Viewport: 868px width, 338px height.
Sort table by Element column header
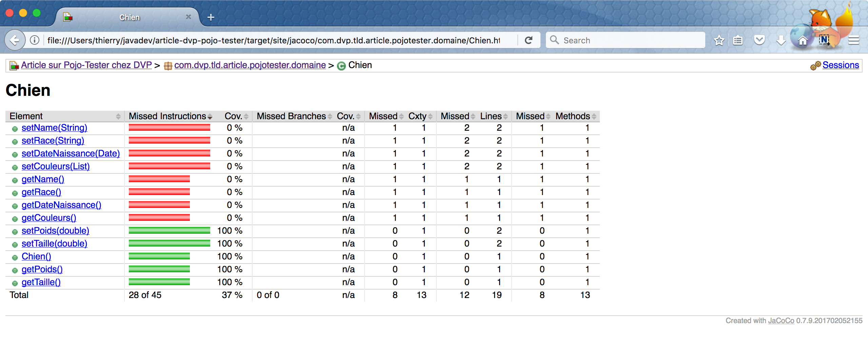(x=64, y=116)
